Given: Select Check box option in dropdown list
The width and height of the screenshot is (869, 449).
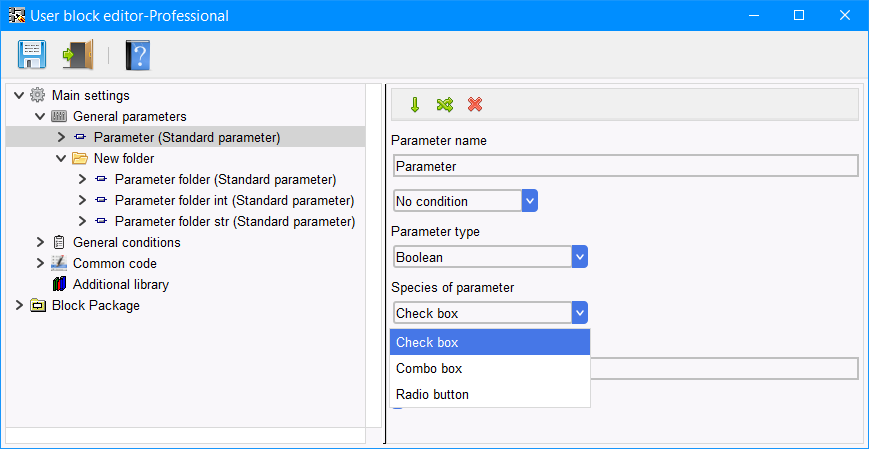Looking at the screenshot, I should (490, 343).
